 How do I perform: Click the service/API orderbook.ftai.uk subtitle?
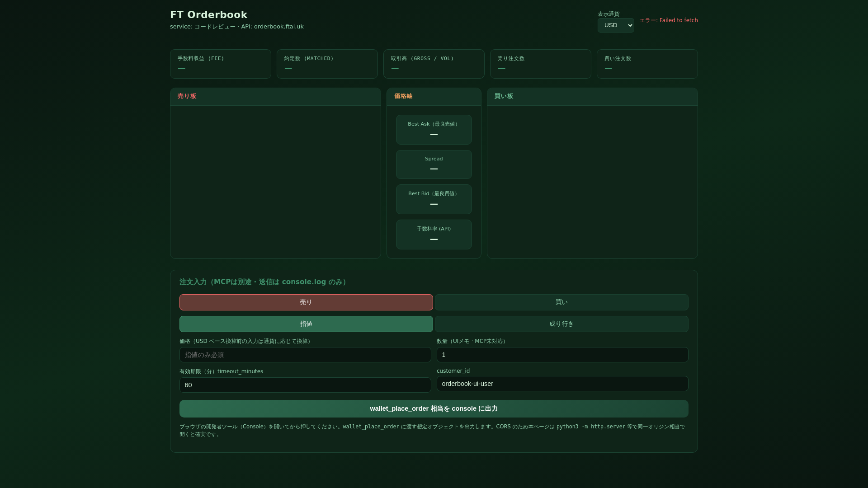pos(237,27)
